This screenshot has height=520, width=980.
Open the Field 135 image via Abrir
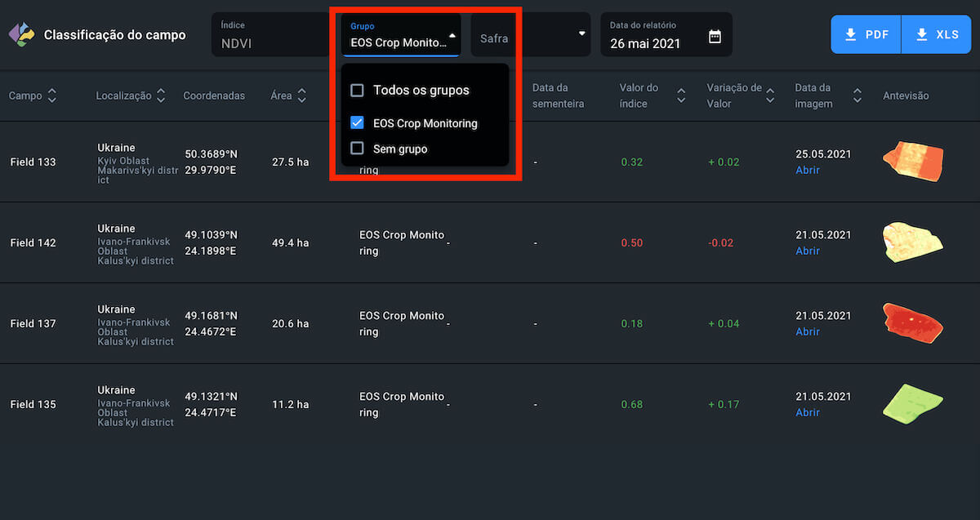coord(808,413)
